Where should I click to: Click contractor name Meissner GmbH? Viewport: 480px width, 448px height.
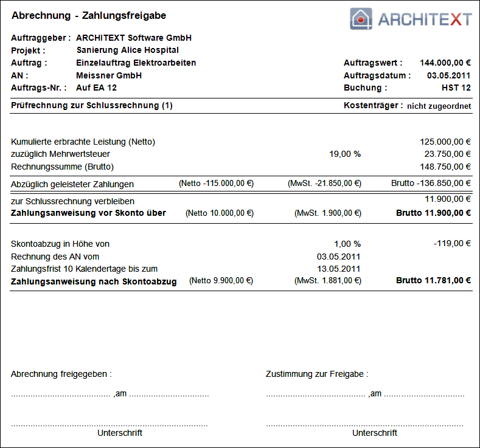point(109,75)
